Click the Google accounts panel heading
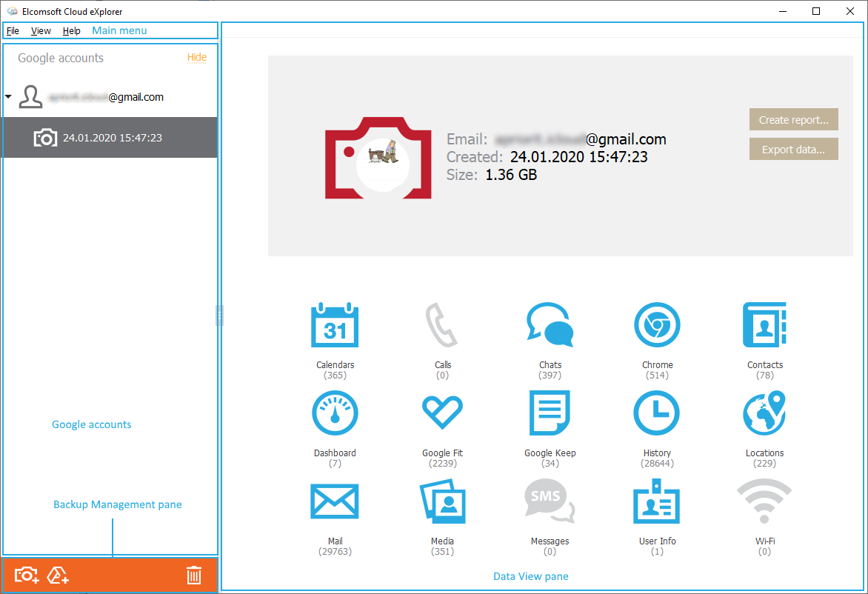Viewport: 868px width, 594px height. (60, 58)
